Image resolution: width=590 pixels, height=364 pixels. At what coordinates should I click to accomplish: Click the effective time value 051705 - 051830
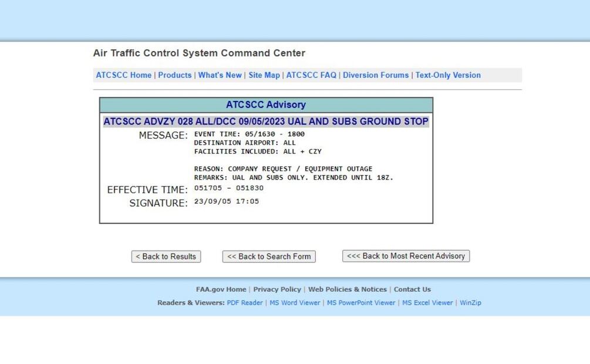229,188
